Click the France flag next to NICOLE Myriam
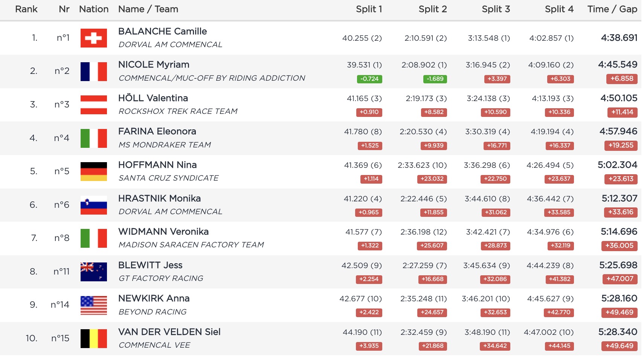This screenshot has width=644, height=359. coord(93,72)
